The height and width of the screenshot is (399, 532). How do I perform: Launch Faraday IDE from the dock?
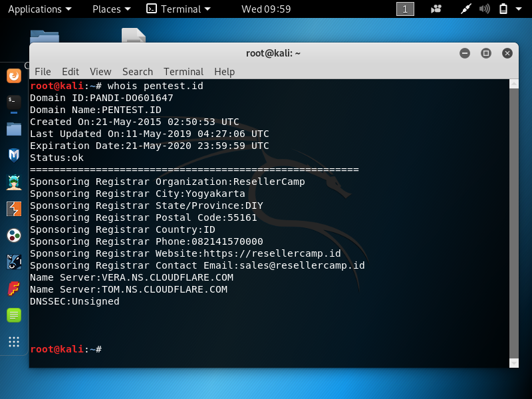coord(14,289)
